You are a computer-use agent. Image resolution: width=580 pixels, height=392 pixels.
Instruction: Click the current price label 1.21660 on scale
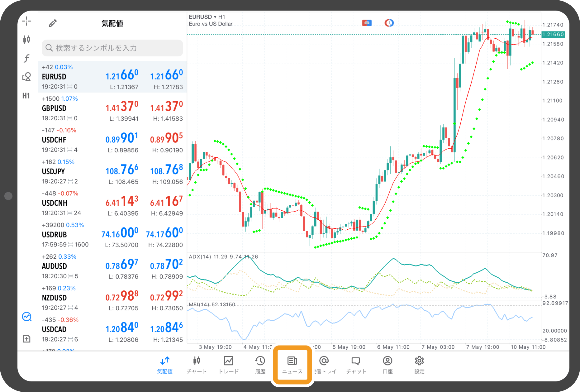pyautogui.click(x=553, y=35)
